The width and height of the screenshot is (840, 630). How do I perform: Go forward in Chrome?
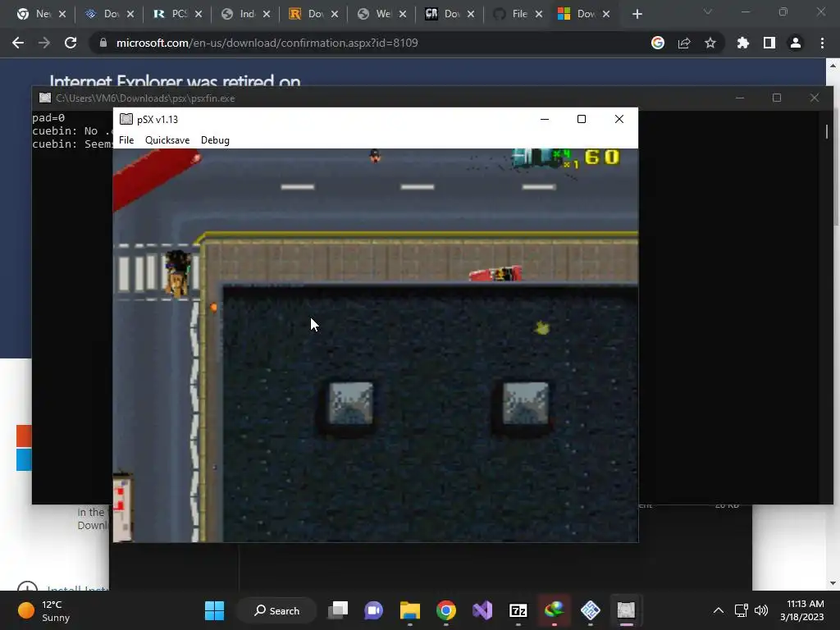click(x=44, y=43)
